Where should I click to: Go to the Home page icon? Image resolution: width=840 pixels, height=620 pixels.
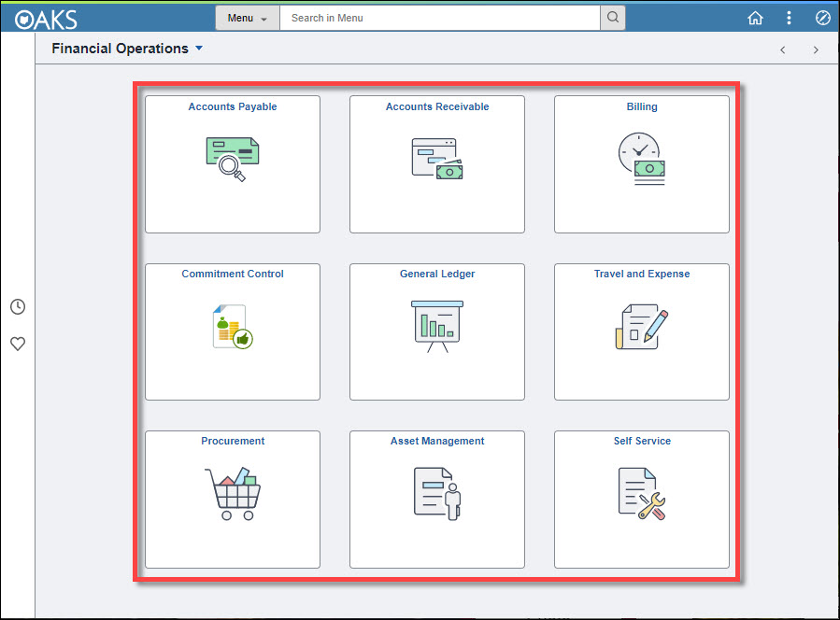pos(755,18)
